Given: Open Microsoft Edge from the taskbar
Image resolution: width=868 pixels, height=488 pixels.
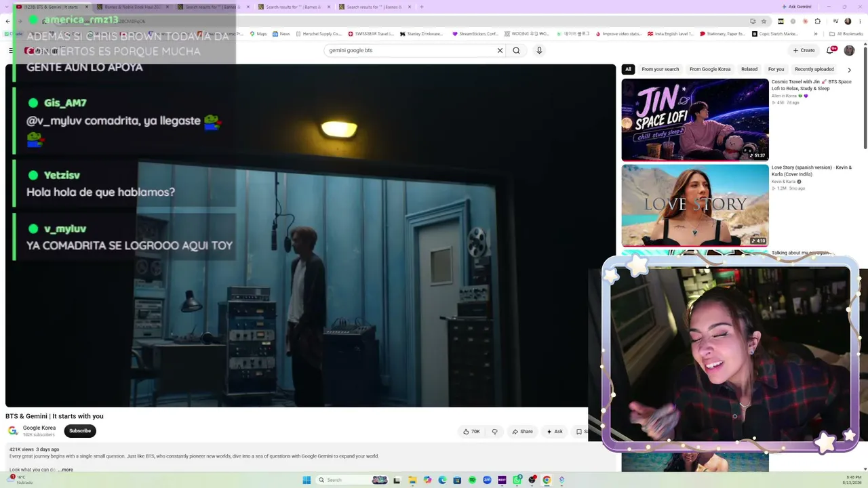Looking at the screenshot, I should click(x=442, y=480).
